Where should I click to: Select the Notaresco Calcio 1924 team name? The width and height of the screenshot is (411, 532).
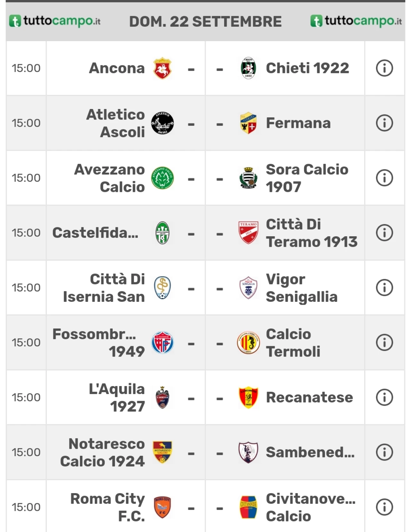(x=102, y=452)
